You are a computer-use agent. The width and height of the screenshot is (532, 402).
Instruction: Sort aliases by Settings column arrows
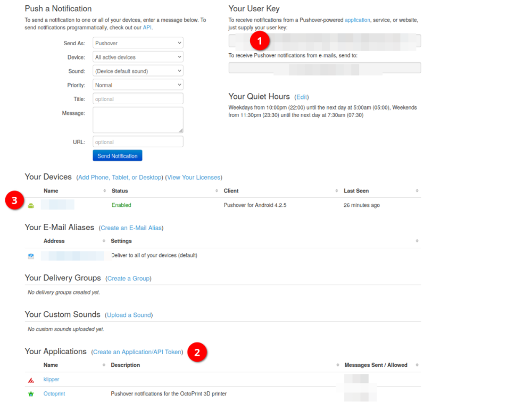point(417,241)
